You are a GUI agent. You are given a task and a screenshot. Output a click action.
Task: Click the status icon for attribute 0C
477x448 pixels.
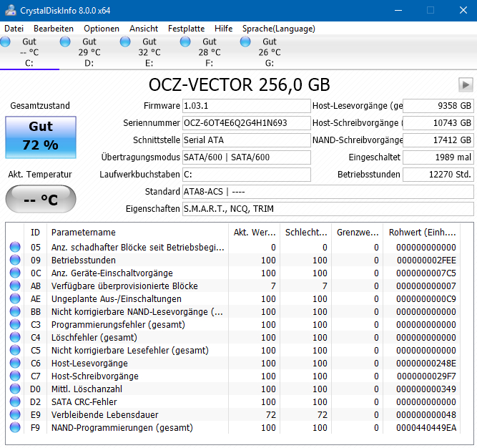coord(15,273)
